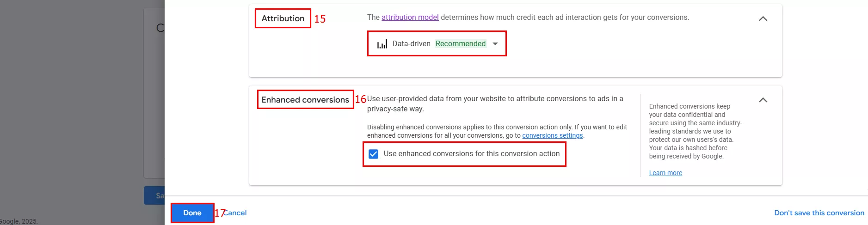Go to the "conversions settings" link
Screen dimensions: 868x225
tap(552, 136)
